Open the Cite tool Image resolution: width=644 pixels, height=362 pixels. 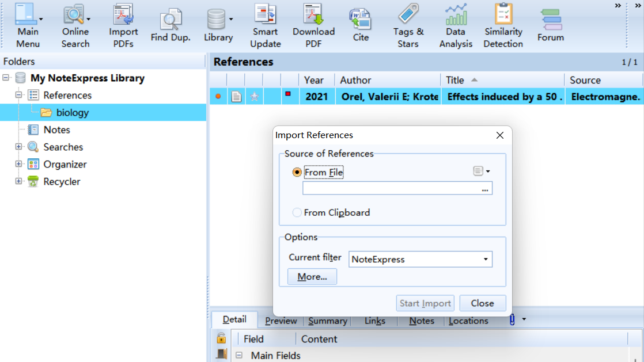click(361, 25)
